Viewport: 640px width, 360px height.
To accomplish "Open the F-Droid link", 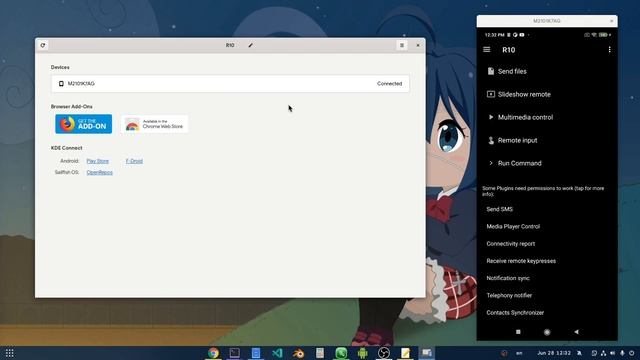I will [134, 161].
